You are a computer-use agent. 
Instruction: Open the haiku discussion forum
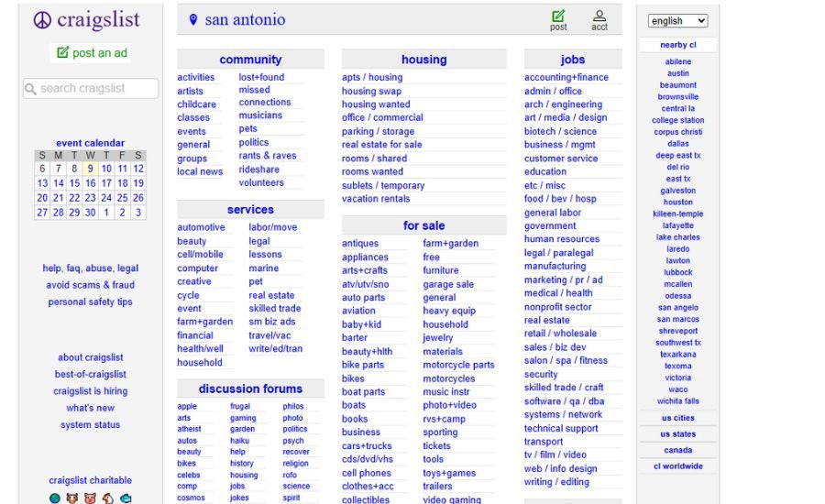click(x=239, y=441)
